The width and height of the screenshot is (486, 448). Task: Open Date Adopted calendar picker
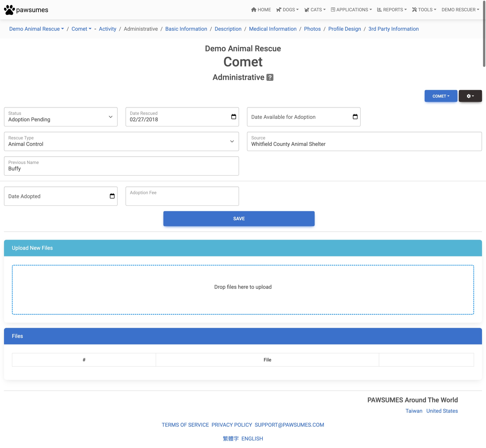(x=112, y=196)
